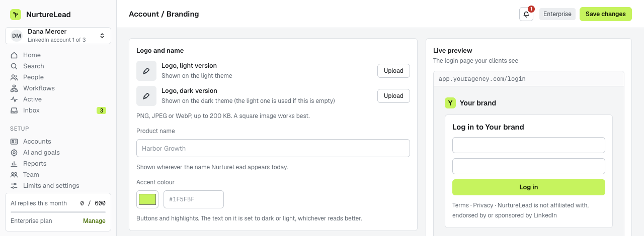The height and width of the screenshot is (236, 644).
Task: Open the Inbox menu item
Action: click(x=58, y=110)
